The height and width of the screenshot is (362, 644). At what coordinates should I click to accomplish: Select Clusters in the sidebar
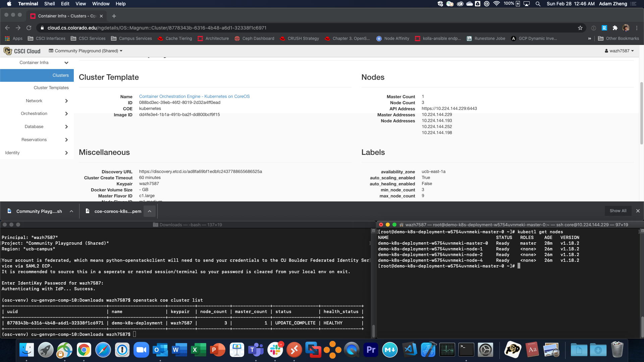(37, 75)
